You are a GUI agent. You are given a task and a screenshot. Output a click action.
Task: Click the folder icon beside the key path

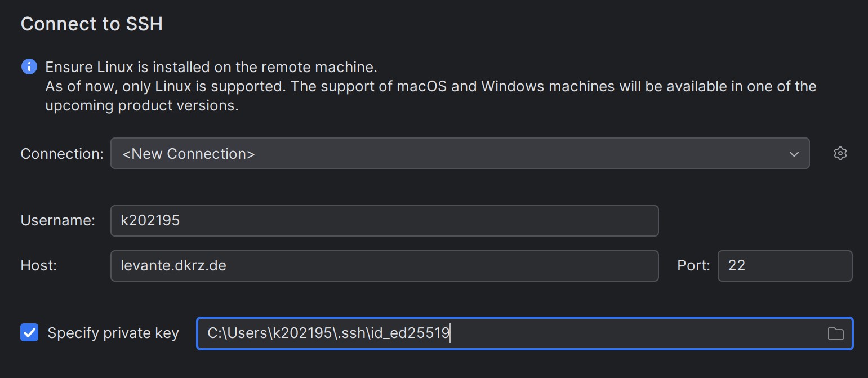[836, 333]
